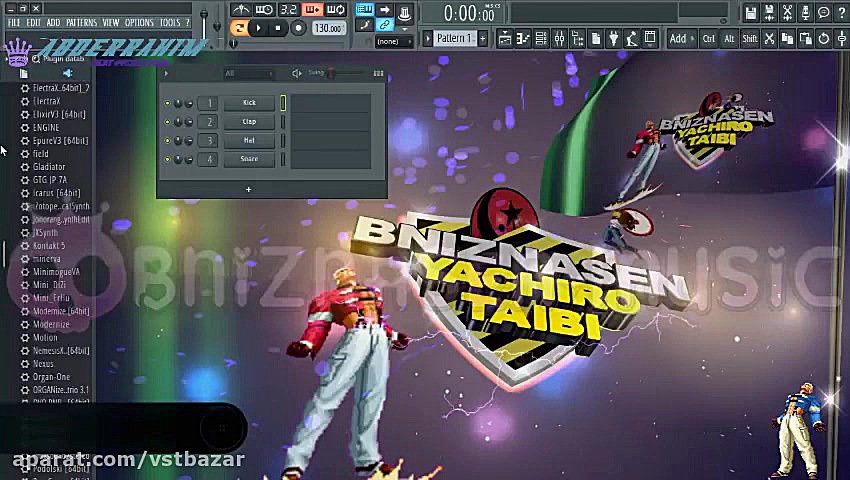This screenshot has height=480, width=850.
Task: Open the help question mark icon
Action: [x=841, y=13]
